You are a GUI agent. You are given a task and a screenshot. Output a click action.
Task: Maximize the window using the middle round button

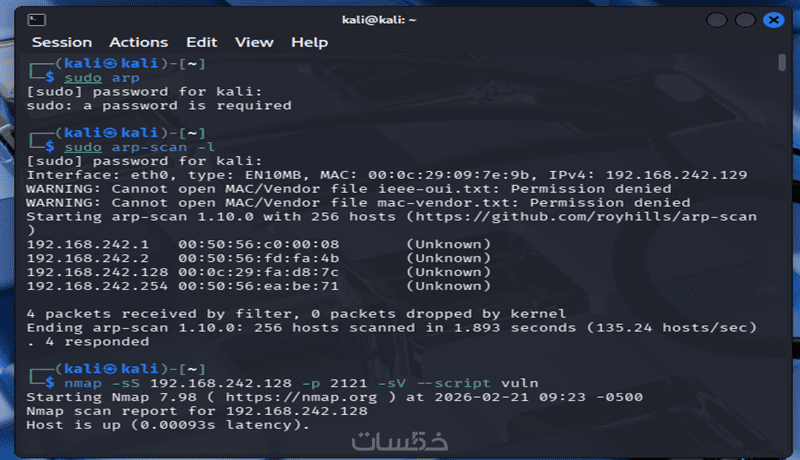745,20
